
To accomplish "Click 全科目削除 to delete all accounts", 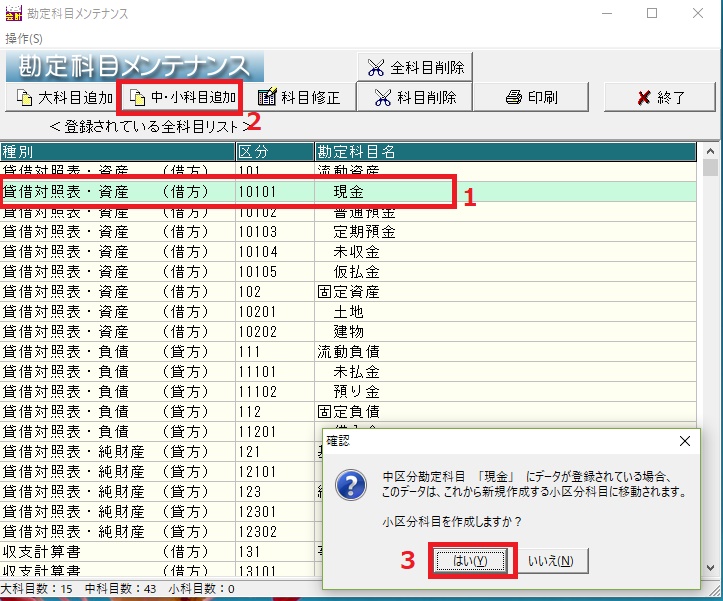I will [x=415, y=67].
